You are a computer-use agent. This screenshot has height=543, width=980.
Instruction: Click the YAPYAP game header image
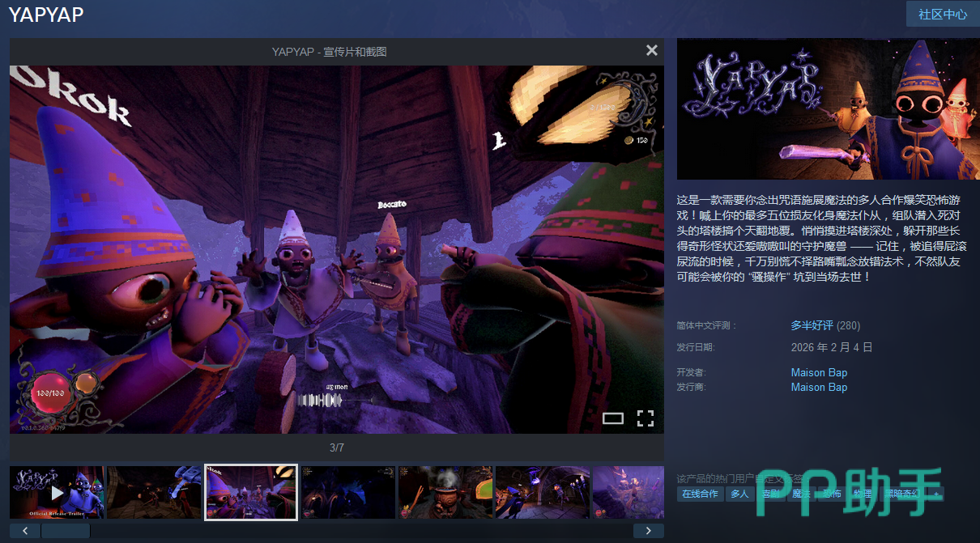[828, 109]
